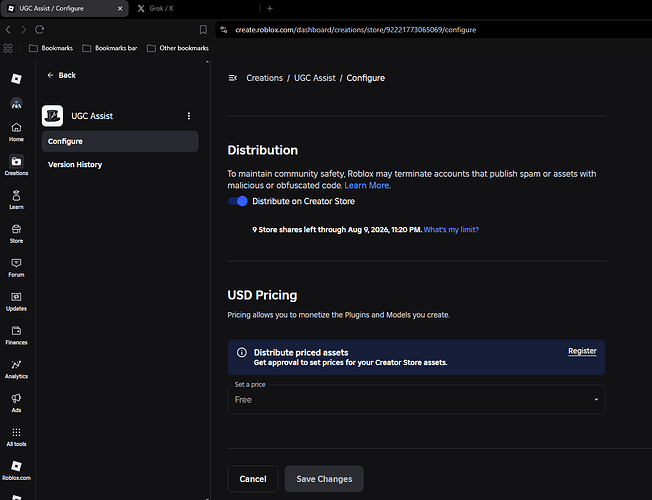Click the Configure breadcrumb text
The width and height of the screenshot is (652, 500).
coord(366,78)
